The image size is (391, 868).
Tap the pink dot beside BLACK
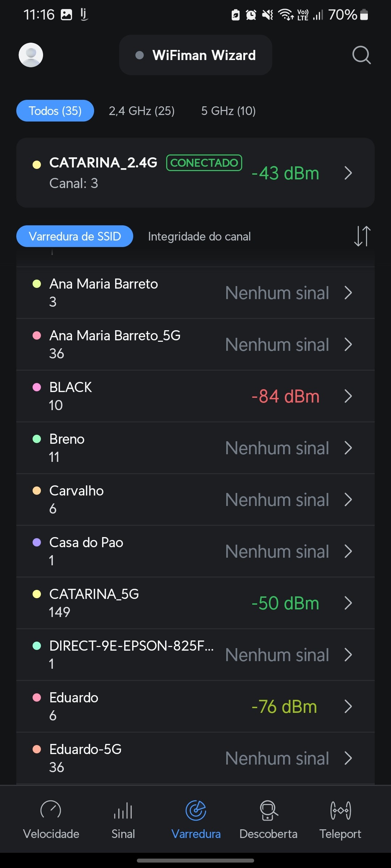37,387
